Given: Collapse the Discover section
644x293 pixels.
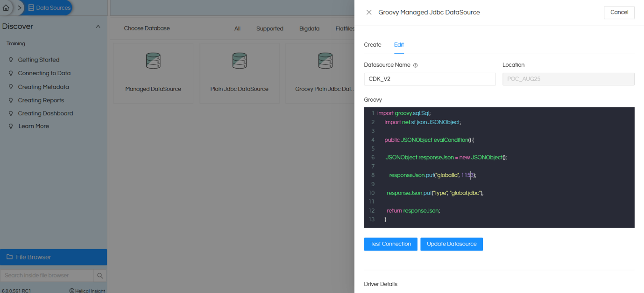Looking at the screenshot, I should 98,27.
